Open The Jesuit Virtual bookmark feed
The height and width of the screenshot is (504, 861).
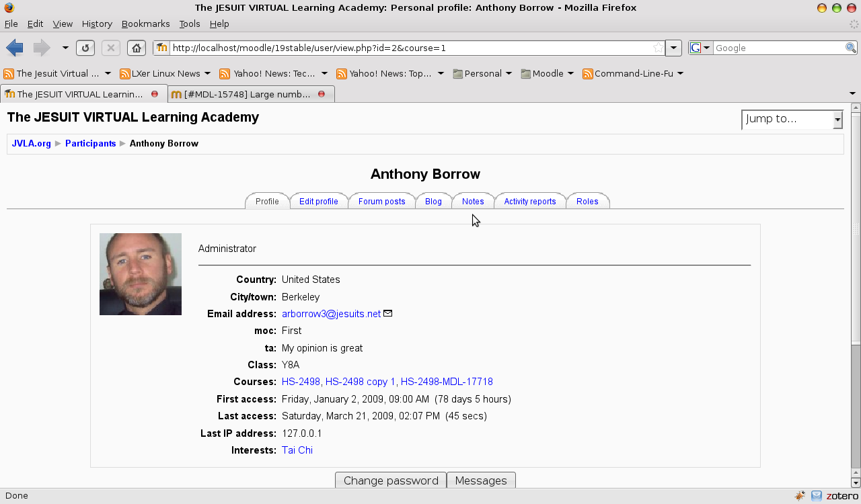(57, 73)
